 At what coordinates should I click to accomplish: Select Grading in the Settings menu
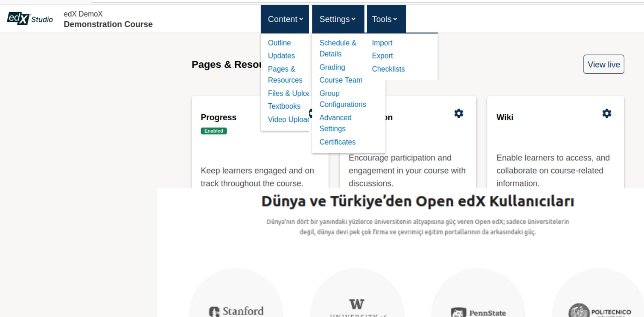pos(332,67)
